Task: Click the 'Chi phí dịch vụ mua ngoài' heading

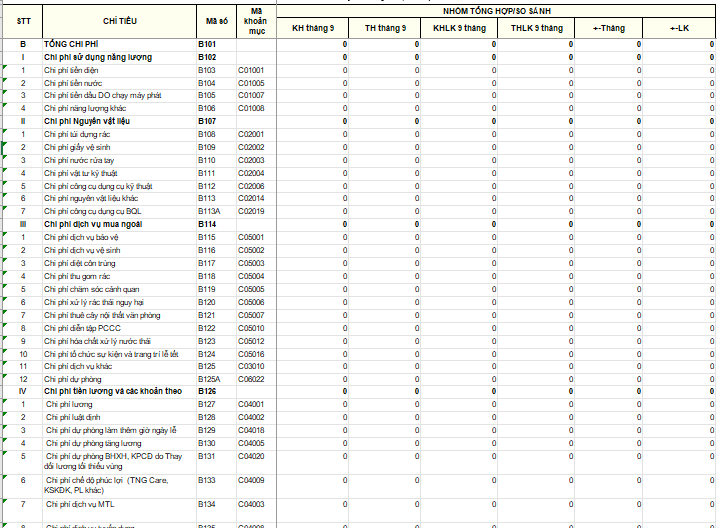Action: [90, 225]
